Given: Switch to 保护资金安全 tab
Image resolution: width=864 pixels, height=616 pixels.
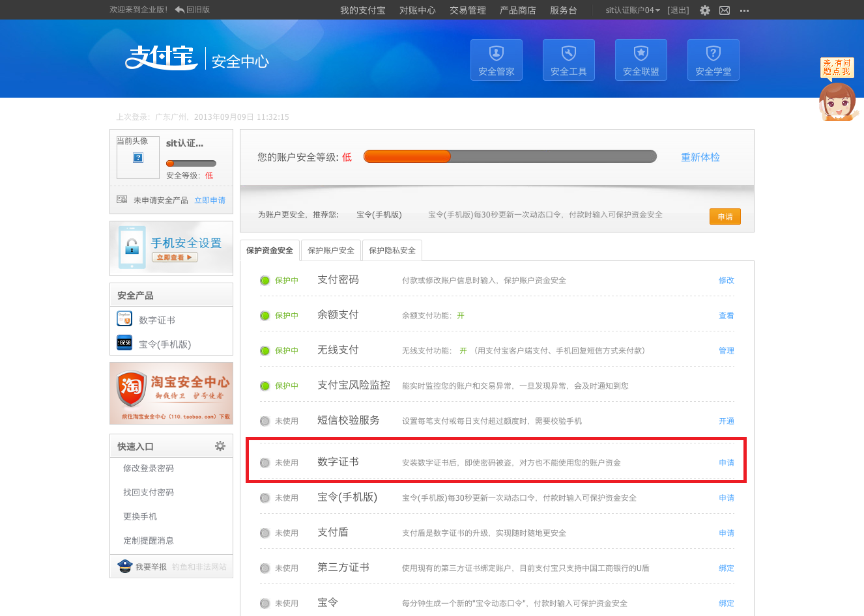Looking at the screenshot, I should point(270,251).
